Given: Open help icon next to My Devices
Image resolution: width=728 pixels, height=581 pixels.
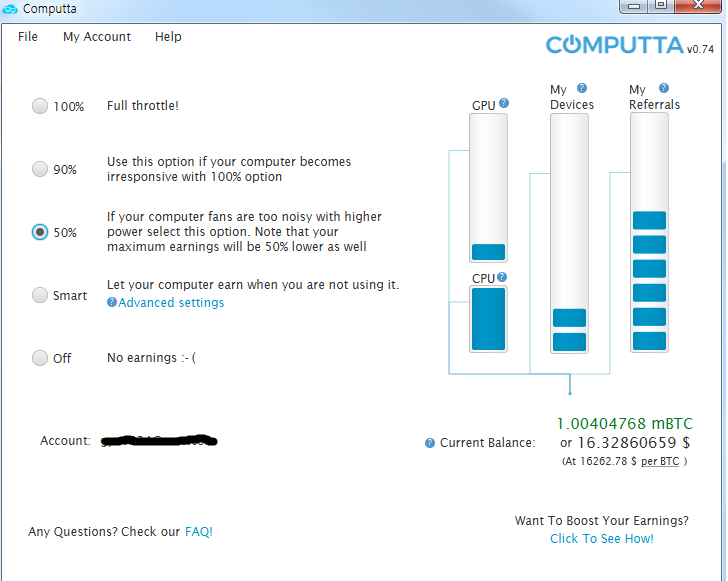Looking at the screenshot, I should pos(582,88).
